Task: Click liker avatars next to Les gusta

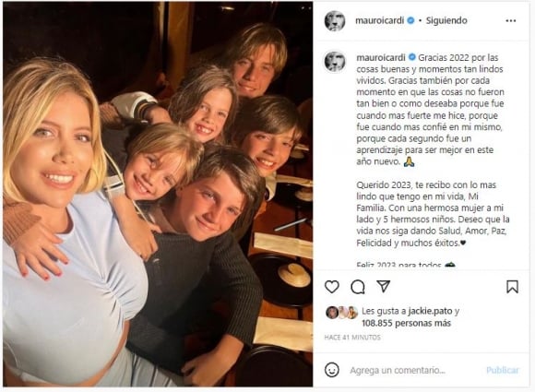Action: (342, 313)
